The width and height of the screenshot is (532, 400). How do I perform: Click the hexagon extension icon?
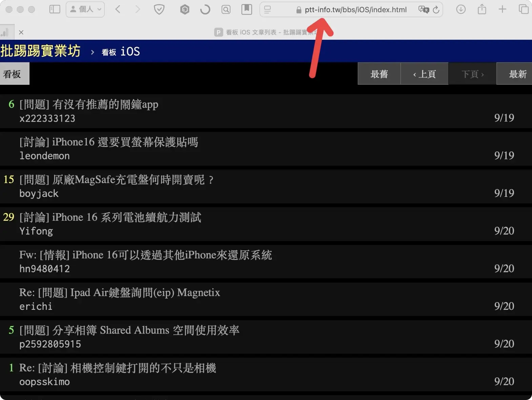(185, 9)
